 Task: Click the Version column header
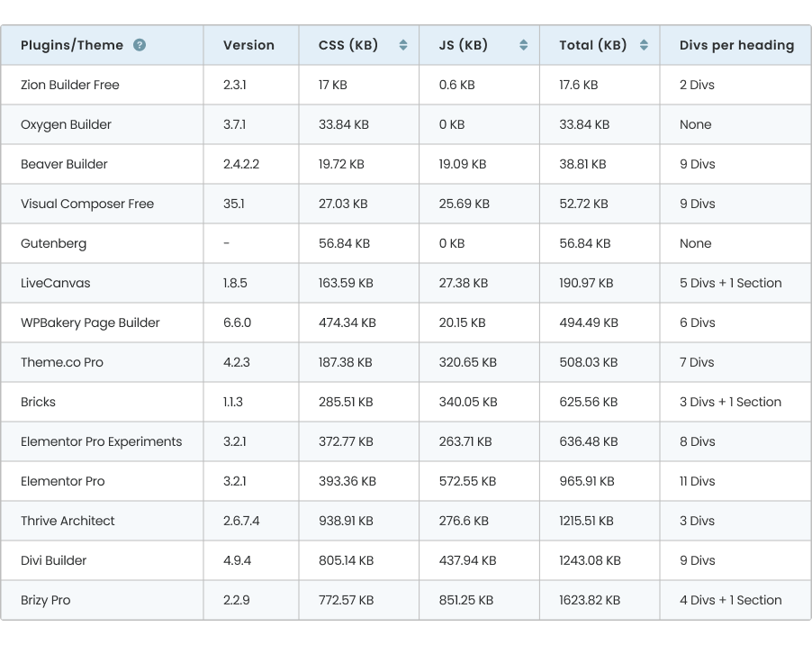point(248,45)
